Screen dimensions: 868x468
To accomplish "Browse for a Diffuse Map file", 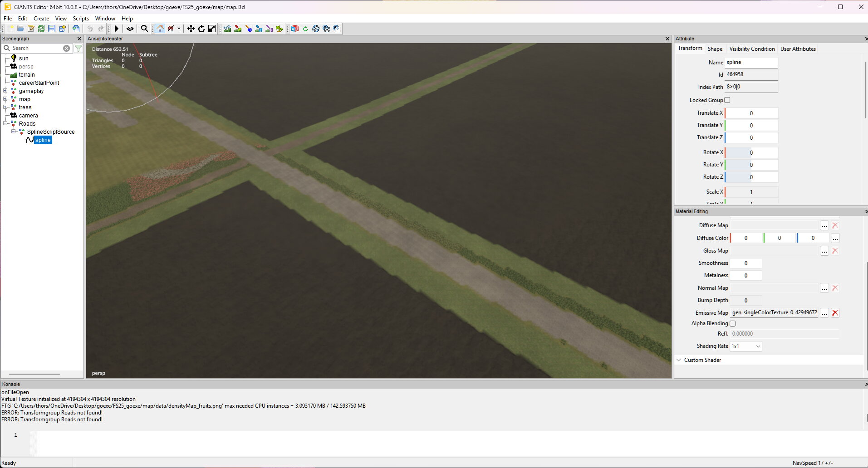I will tap(824, 226).
